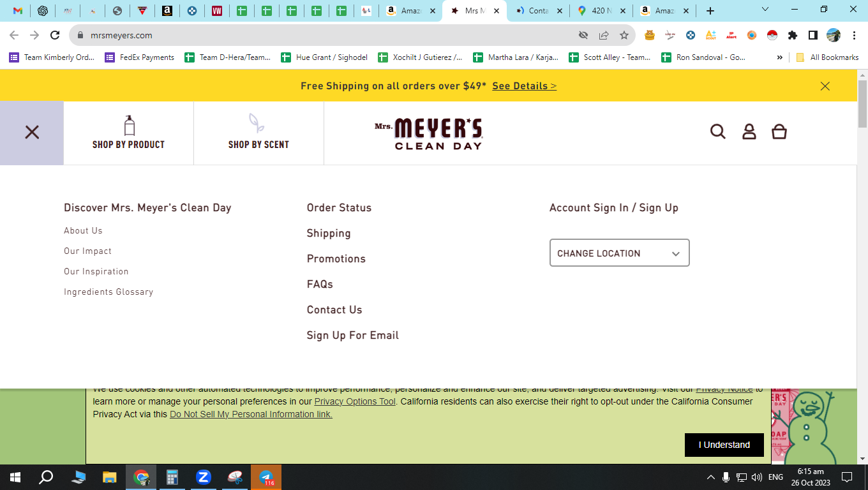Open the Scott Alley - Team... bookmark
The image size is (868, 490).
click(610, 57)
